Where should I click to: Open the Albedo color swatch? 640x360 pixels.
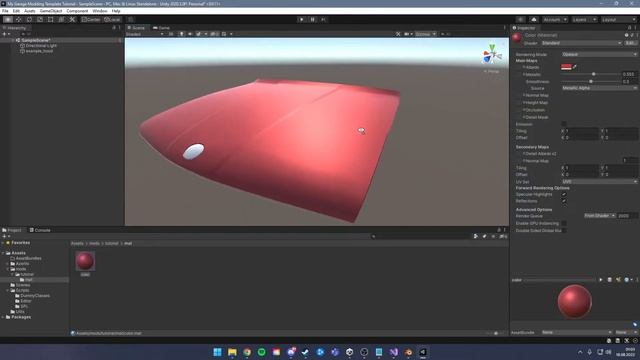tap(566, 67)
